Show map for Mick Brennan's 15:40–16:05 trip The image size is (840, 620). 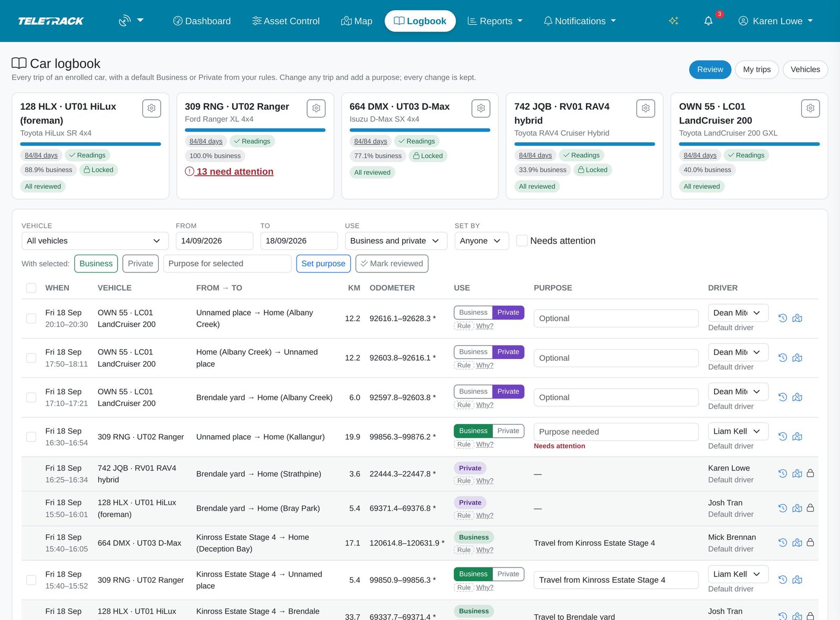point(797,543)
